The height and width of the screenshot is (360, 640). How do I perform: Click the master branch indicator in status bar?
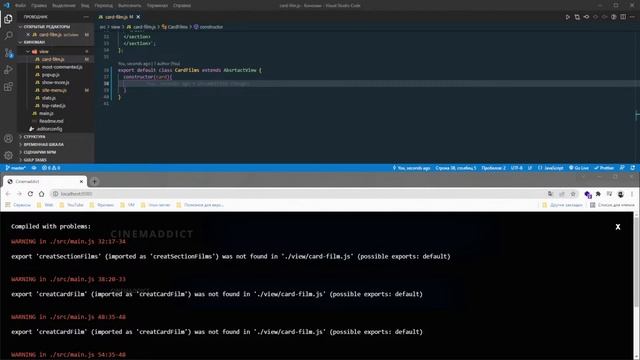16,168
